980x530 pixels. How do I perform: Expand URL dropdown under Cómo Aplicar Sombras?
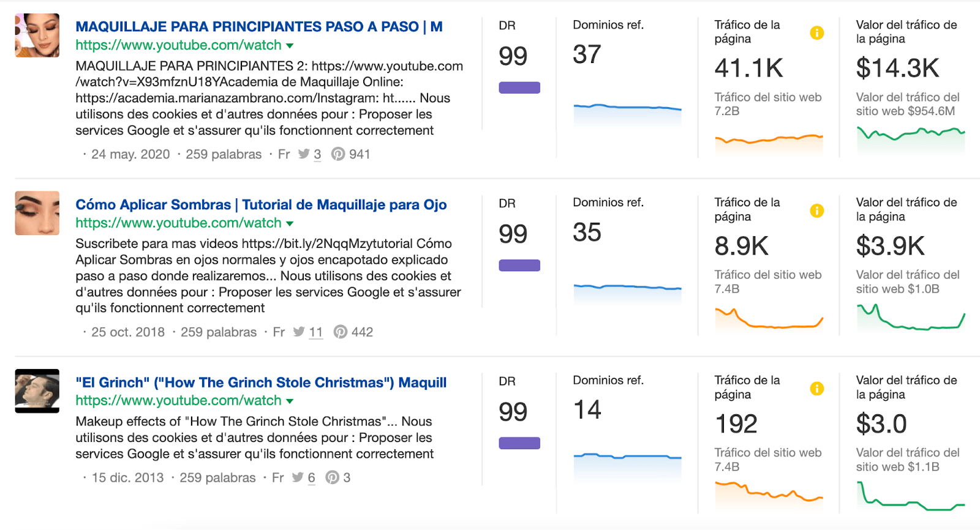290,224
